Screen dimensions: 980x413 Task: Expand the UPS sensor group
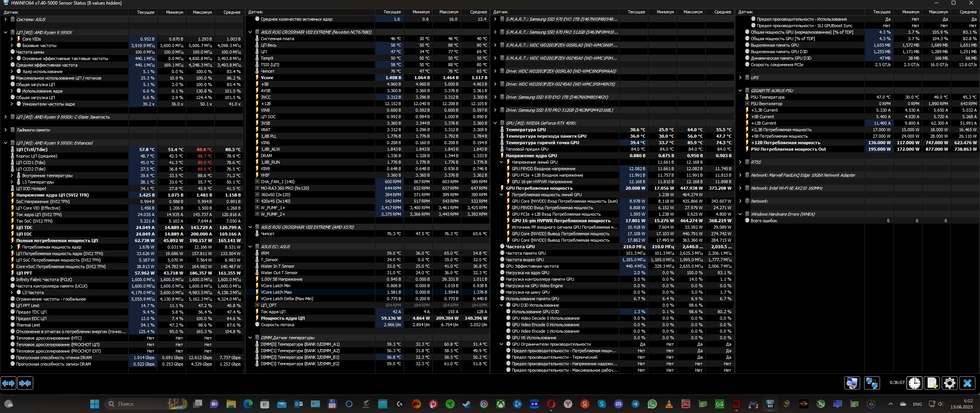click(x=740, y=78)
